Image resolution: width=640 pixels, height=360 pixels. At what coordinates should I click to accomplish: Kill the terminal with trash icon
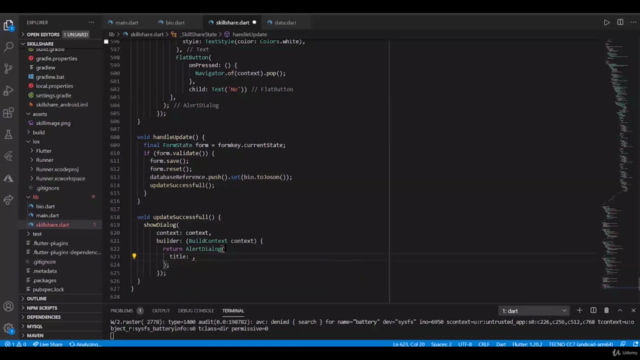[x=607, y=311]
